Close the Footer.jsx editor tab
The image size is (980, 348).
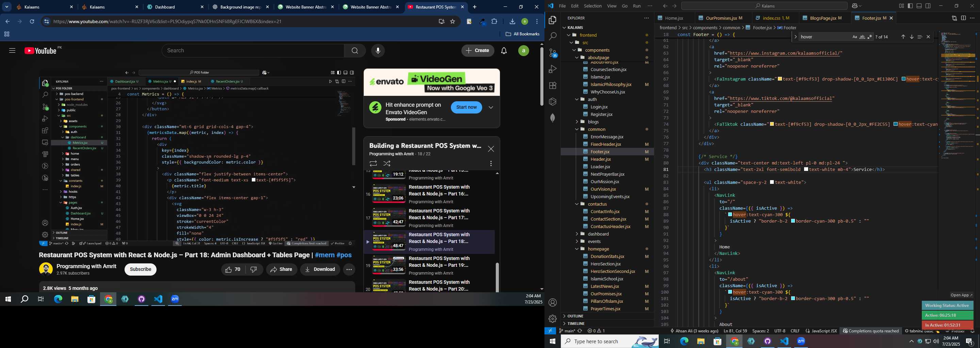[891, 18]
